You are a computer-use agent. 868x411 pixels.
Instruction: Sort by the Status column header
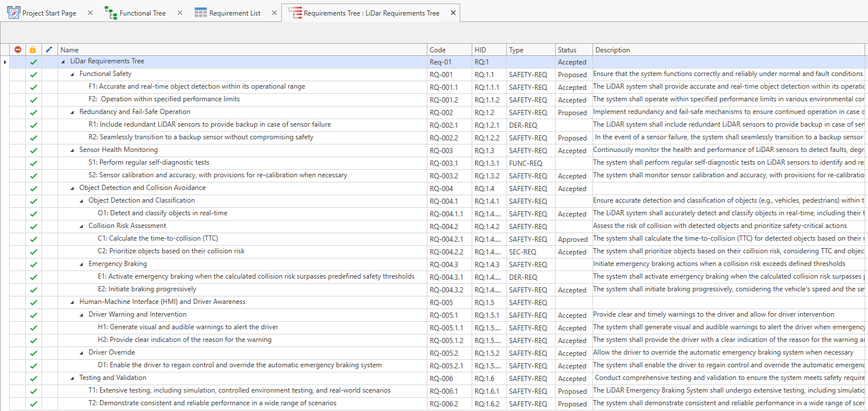pyautogui.click(x=567, y=50)
